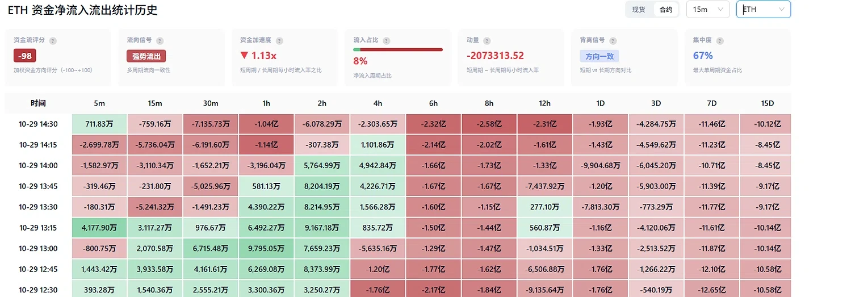This screenshot has height=297, width=868.
Task: Select the 10-29 13:15 time row label
Action: pyautogui.click(x=38, y=228)
